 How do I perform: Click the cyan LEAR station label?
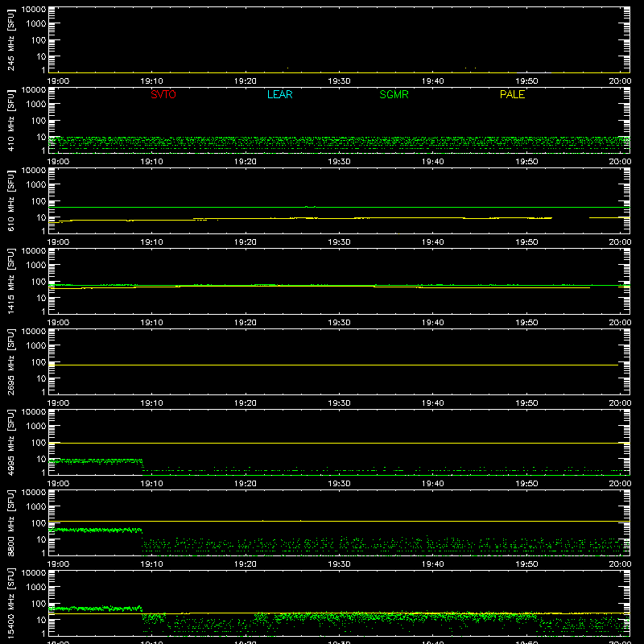pos(279,94)
